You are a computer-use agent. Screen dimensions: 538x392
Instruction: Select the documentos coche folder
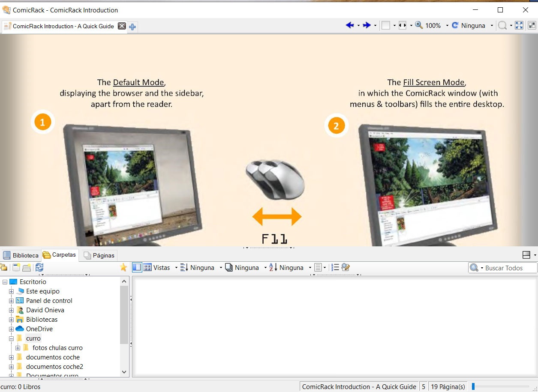(x=53, y=357)
